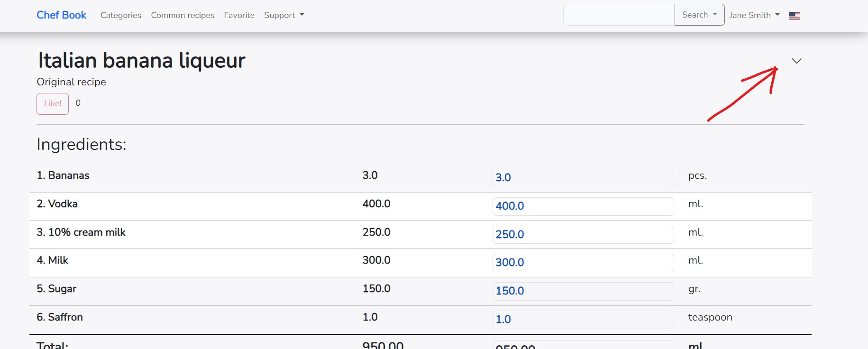
Task: Click the search text field
Action: pos(618,15)
